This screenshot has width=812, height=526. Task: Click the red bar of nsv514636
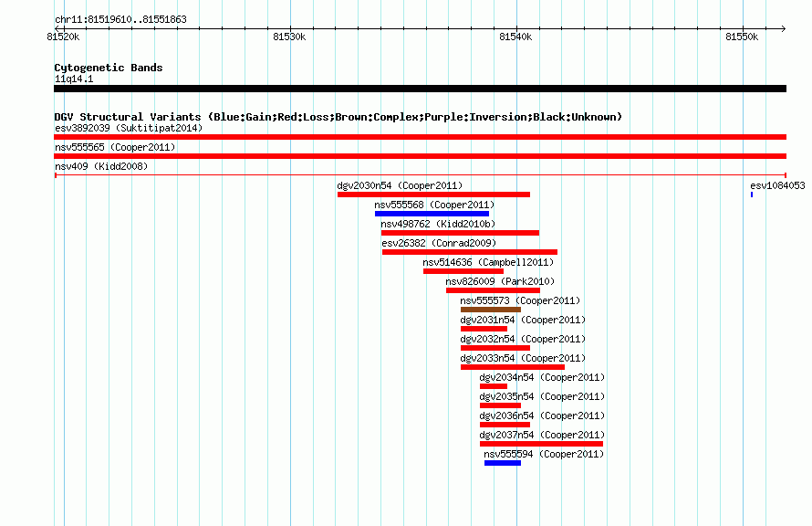(463, 271)
